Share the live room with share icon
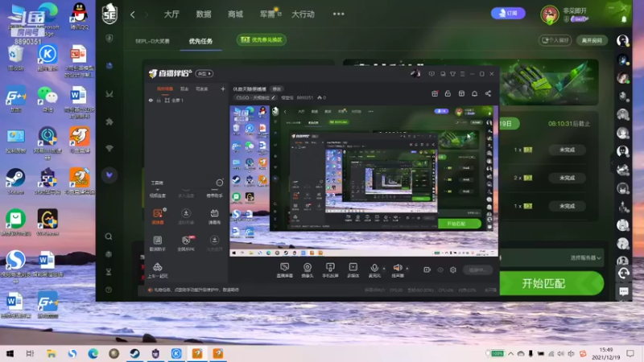644x362 pixels. [488, 93]
